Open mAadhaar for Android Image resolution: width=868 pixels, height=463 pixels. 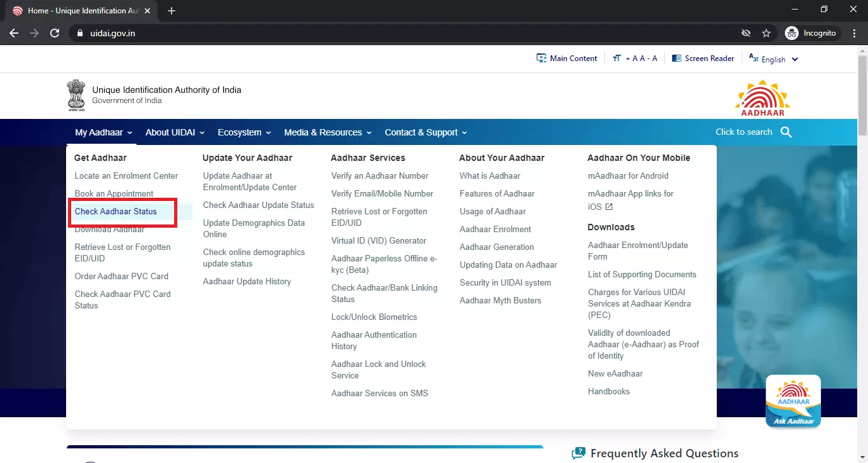point(628,176)
